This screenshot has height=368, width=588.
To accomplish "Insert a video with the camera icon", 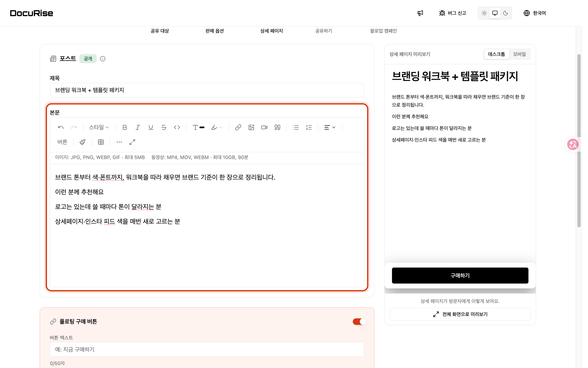I will click(264, 127).
